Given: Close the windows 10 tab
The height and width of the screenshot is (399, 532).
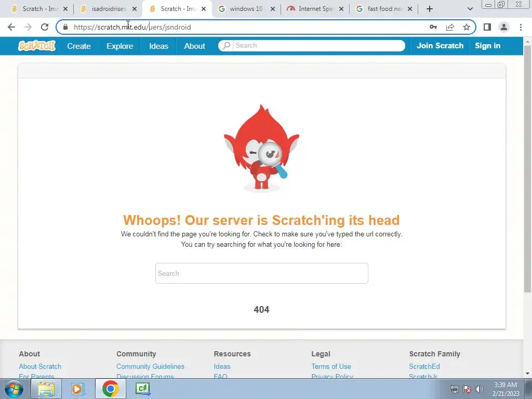Looking at the screenshot, I should 272,9.
